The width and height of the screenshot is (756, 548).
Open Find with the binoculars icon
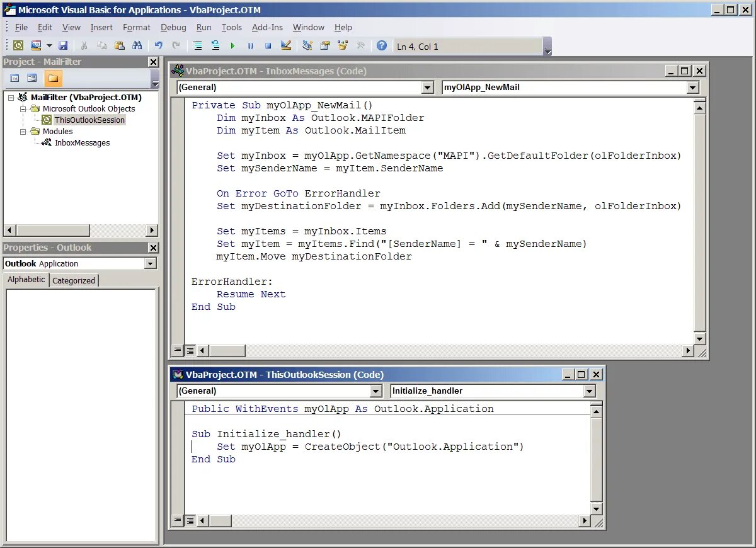pos(137,45)
